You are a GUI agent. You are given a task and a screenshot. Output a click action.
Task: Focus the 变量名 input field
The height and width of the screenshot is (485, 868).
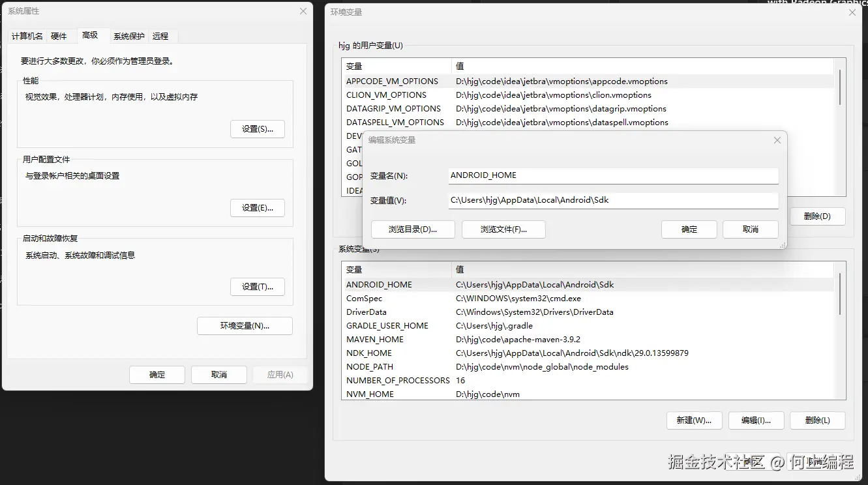coord(613,176)
